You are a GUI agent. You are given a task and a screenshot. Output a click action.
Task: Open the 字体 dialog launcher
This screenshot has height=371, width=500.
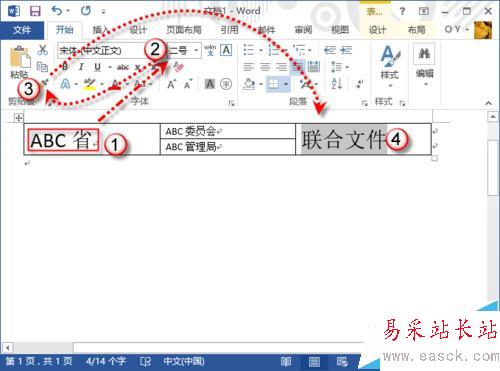(x=232, y=103)
